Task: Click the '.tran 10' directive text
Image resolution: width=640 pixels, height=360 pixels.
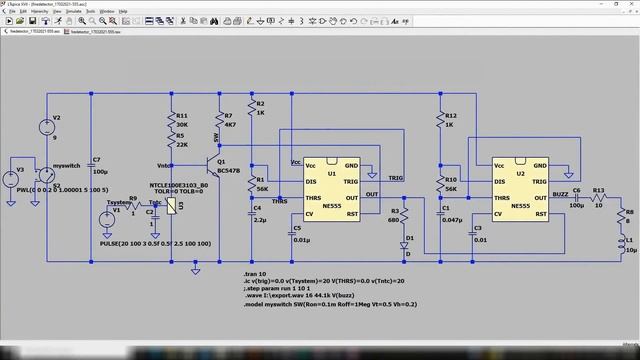Action: coord(255,274)
